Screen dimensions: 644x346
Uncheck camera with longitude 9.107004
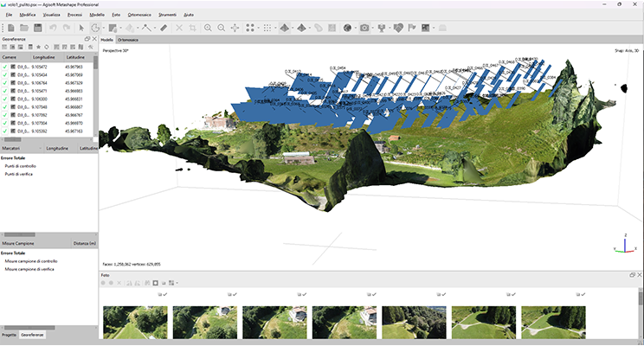click(x=5, y=123)
